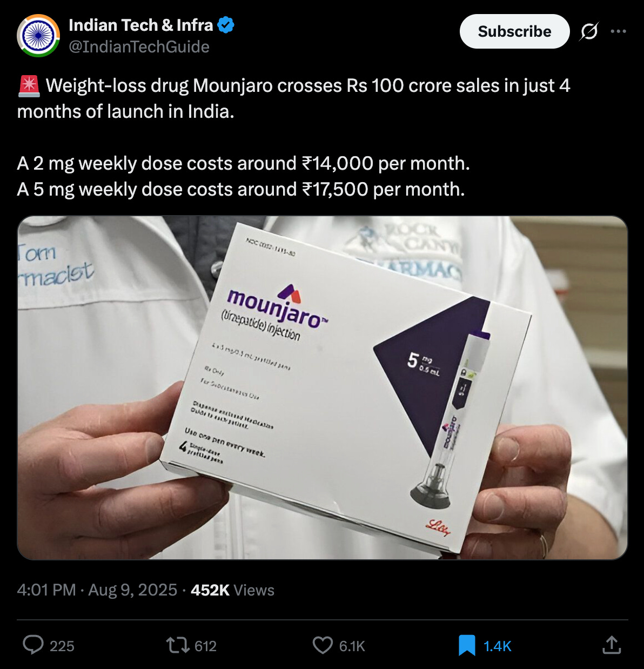Open the Indian Tech & Infra profile avatar
Screen dimensions: 644x669
38,36
